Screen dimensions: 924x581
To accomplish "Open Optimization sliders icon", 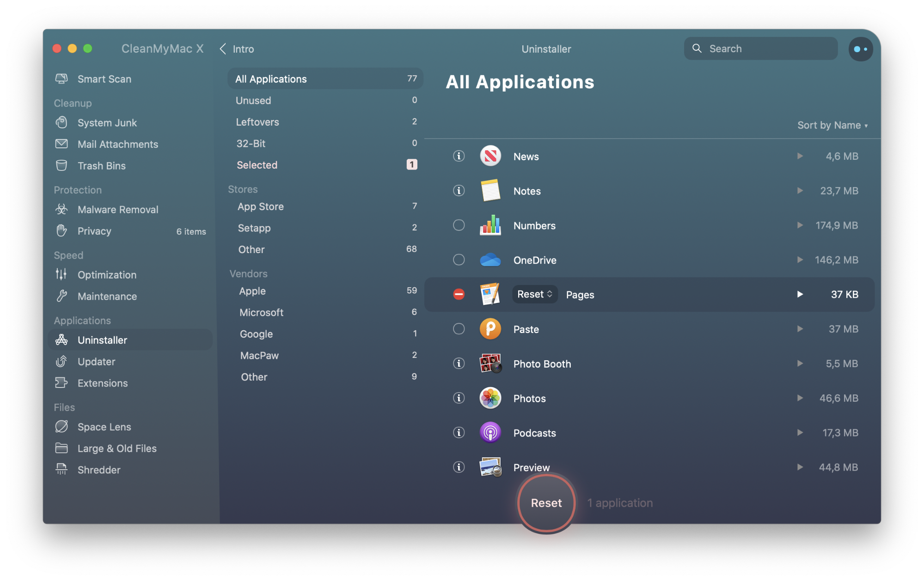I will click(x=61, y=274).
